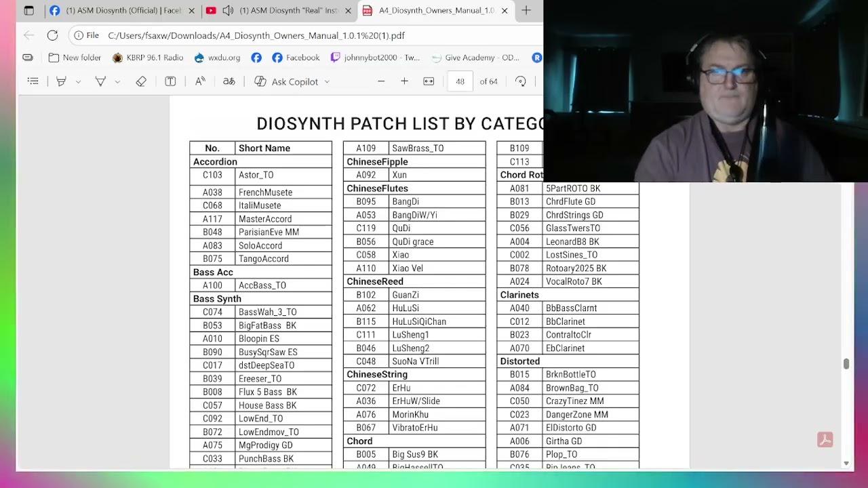
Task: Click the favorites bar leftmost icon
Action: (x=28, y=58)
